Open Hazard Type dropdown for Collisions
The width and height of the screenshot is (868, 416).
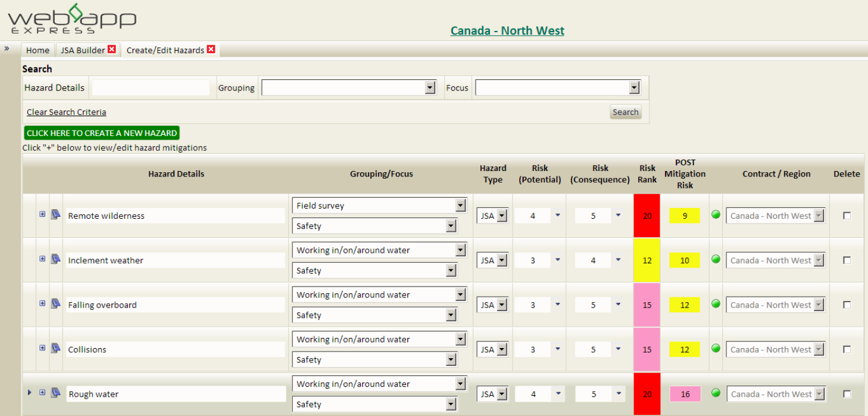pyautogui.click(x=502, y=349)
